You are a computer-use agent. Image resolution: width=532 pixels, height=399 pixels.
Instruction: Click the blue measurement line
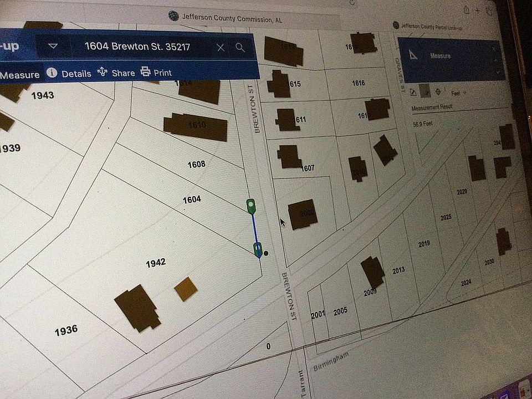click(254, 231)
